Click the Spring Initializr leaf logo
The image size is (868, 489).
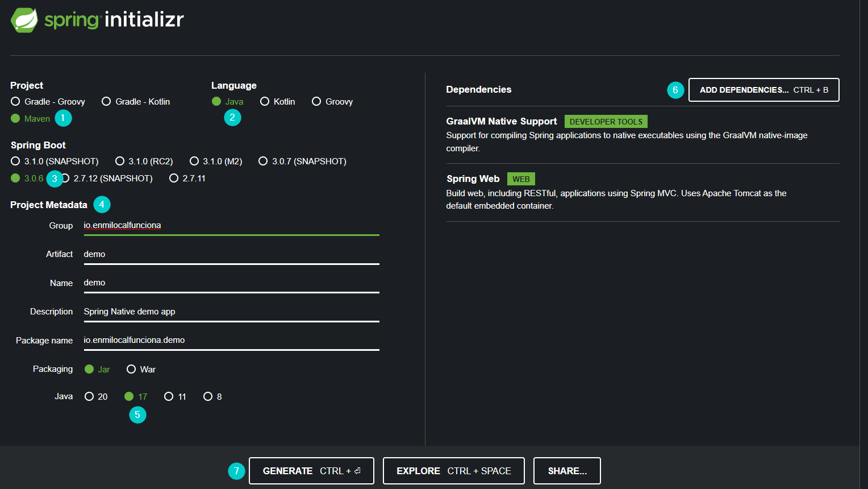click(x=24, y=20)
